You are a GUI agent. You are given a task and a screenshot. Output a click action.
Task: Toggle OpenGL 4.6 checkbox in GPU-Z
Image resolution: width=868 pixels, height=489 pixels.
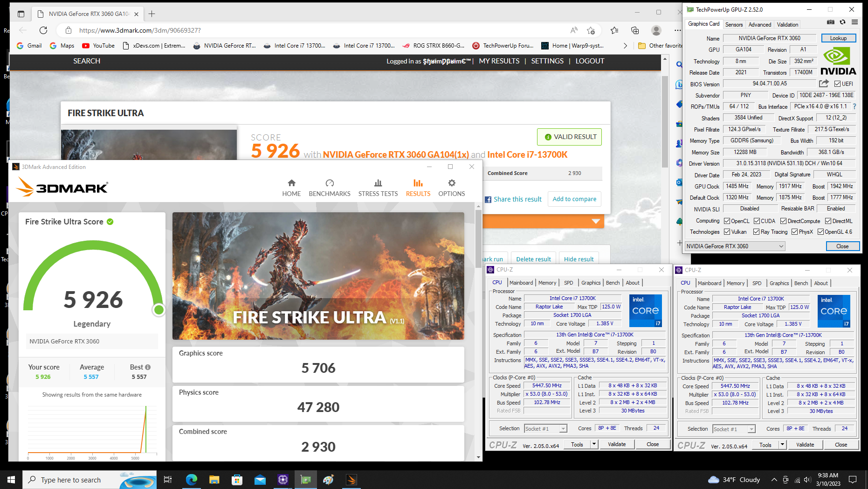tap(820, 232)
